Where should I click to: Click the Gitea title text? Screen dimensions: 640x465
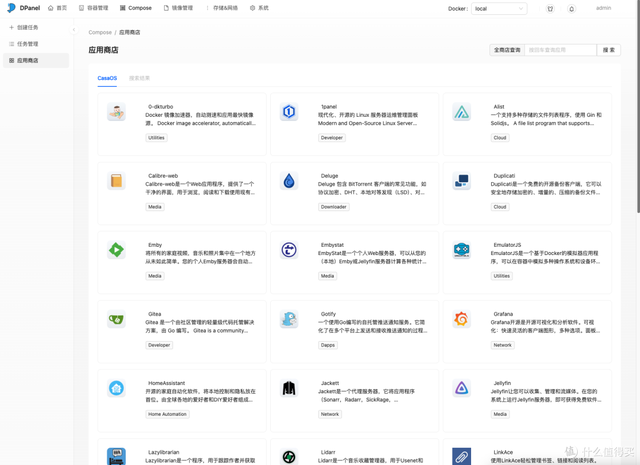154,314
